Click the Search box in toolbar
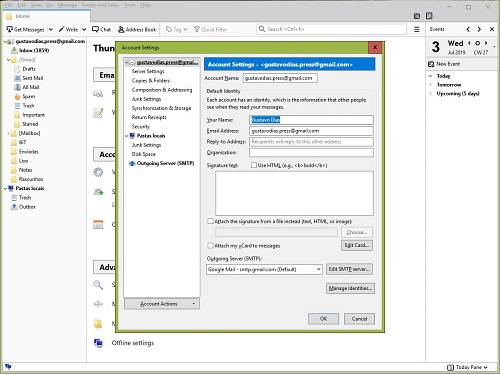Viewport: 500px width, 374px height. tap(331, 29)
